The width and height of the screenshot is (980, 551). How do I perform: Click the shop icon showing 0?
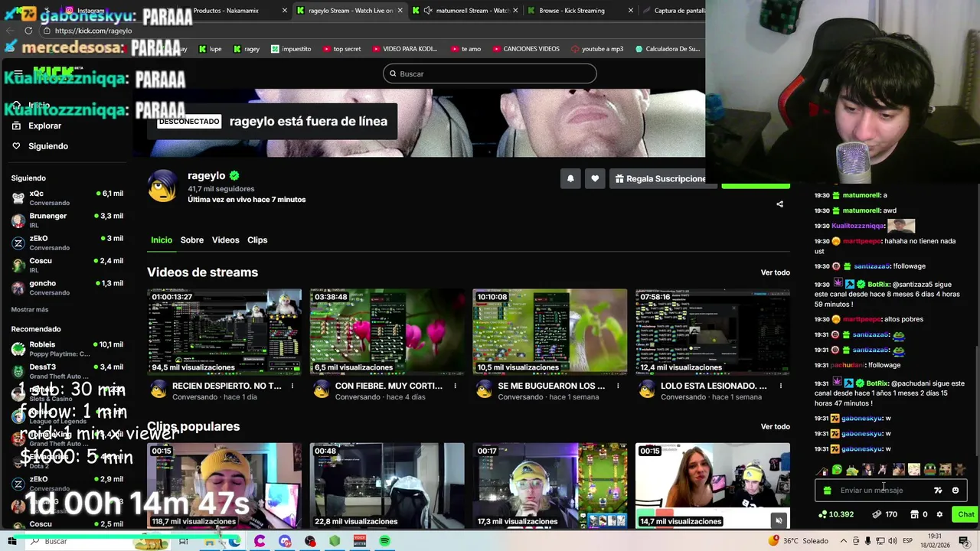coord(913,514)
